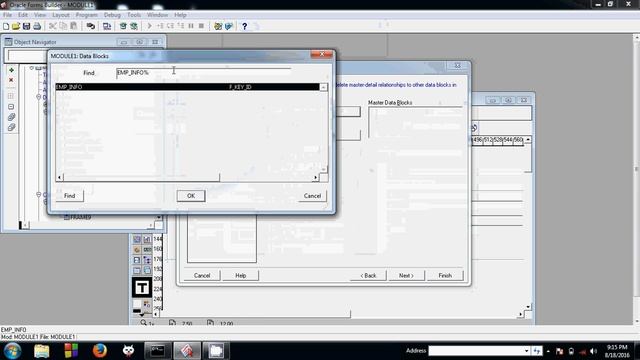Click the debugger Pause icon
Image resolution: width=640 pixels, height=360 pixels.
[191, 26]
